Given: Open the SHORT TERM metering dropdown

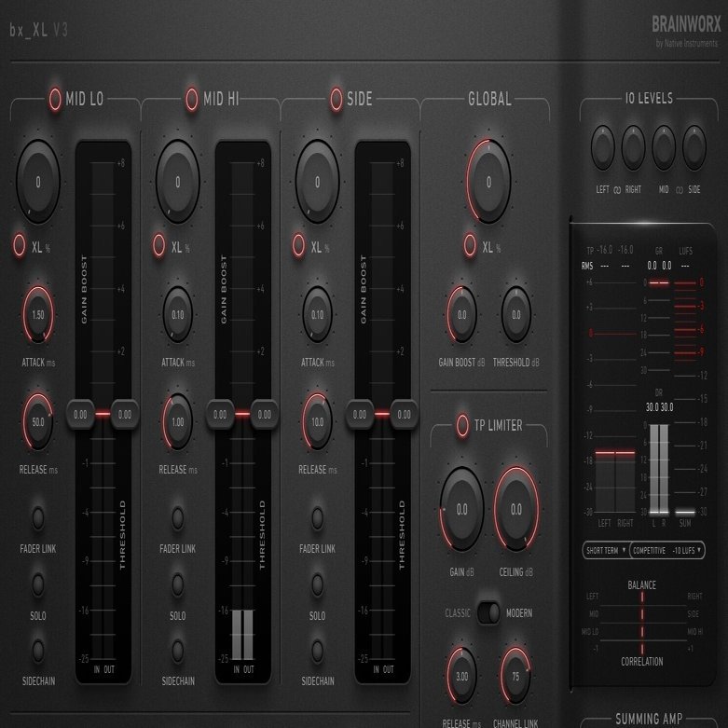Looking at the screenshot, I should tap(606, 550).
